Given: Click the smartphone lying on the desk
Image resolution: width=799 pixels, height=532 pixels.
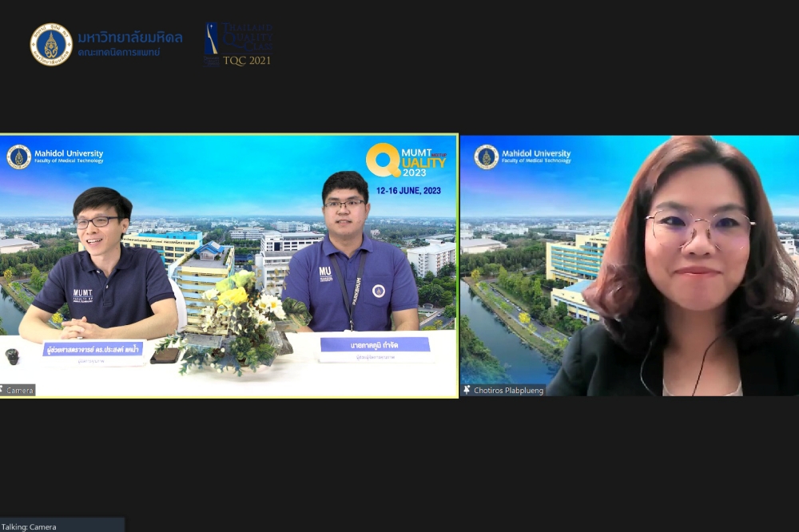Looking at the screenshot, I should [x=165, y=355].
